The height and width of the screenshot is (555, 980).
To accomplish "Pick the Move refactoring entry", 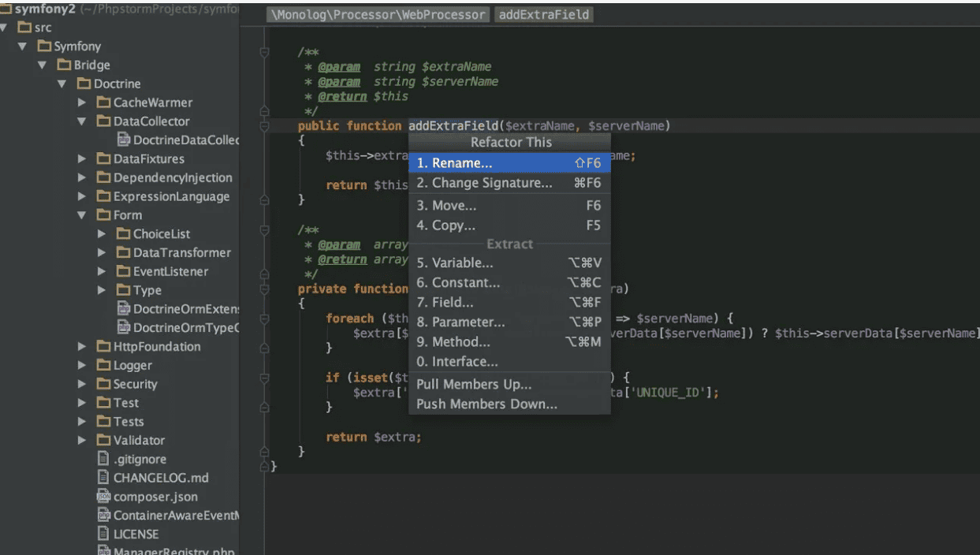I will pos(509,206).
